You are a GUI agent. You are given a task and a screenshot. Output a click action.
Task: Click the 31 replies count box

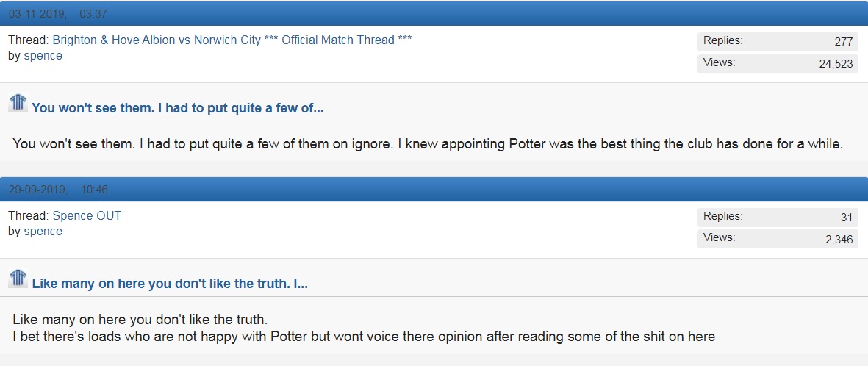778,217
